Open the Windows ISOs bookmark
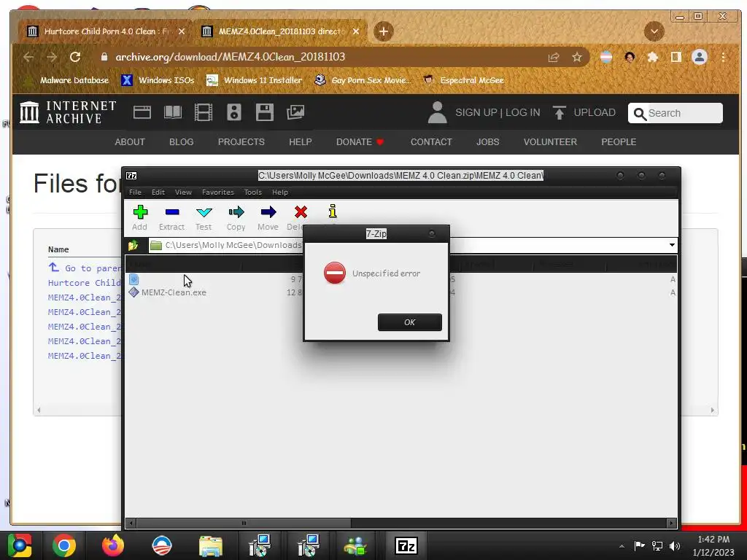Screen dimensions: 747x560 click(x=158, y=80)
